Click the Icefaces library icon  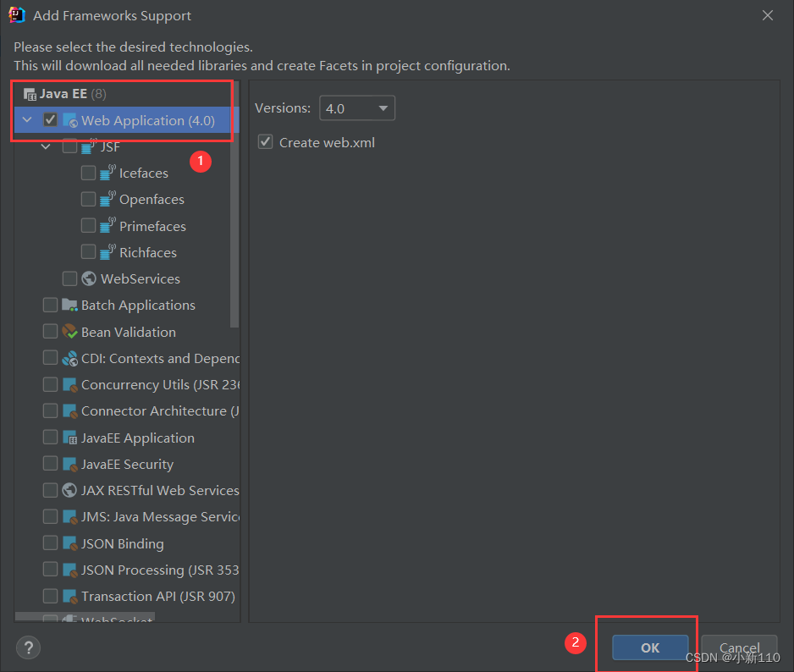[x=108, y=174]
